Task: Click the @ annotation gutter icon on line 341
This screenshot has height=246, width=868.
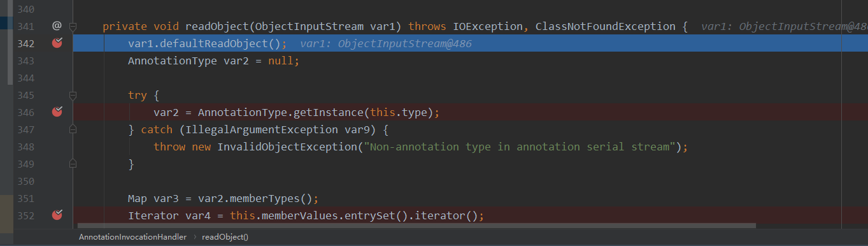Action: click(57, 26)
